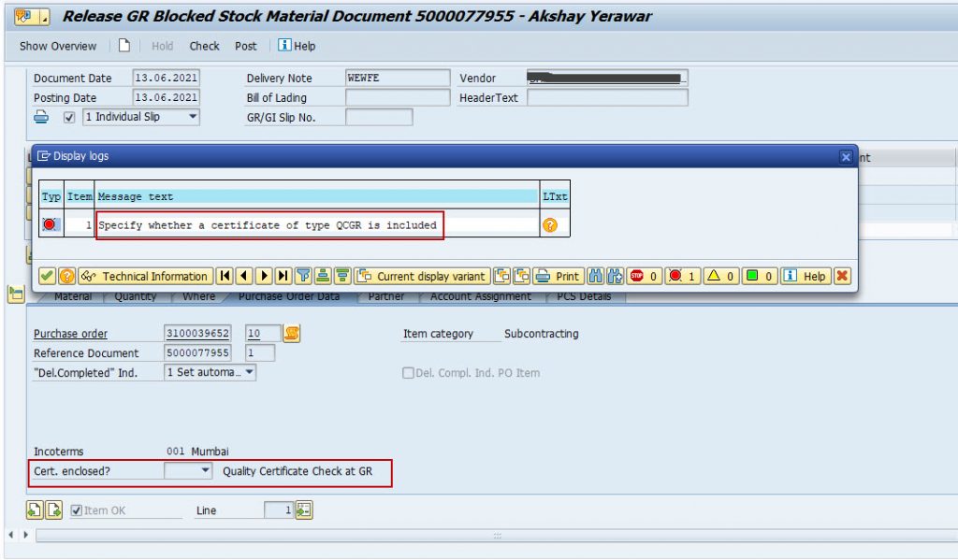Go to previous item icon at bottom
The width and height of the screenshot is (958, 560).
pos(35,510)
